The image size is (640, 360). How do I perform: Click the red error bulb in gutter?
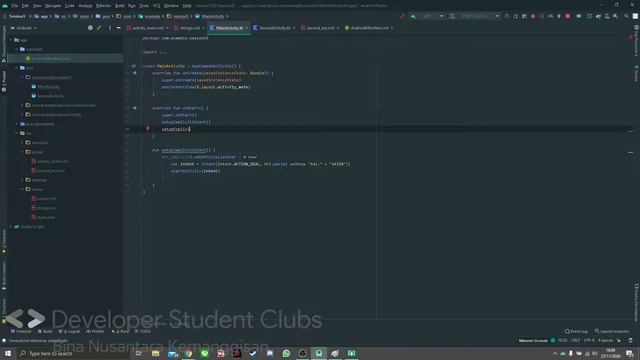click(148, 129)
